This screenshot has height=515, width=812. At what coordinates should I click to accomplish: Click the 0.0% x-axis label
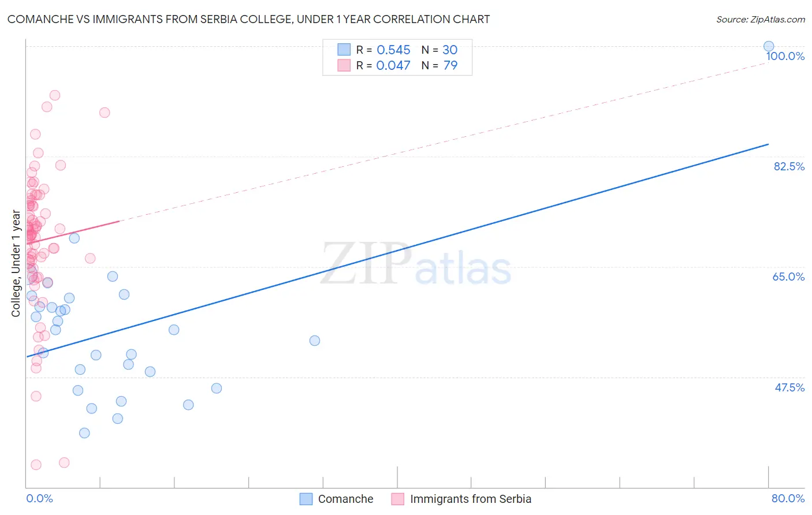pyautogui.click(x=39, y=498)
